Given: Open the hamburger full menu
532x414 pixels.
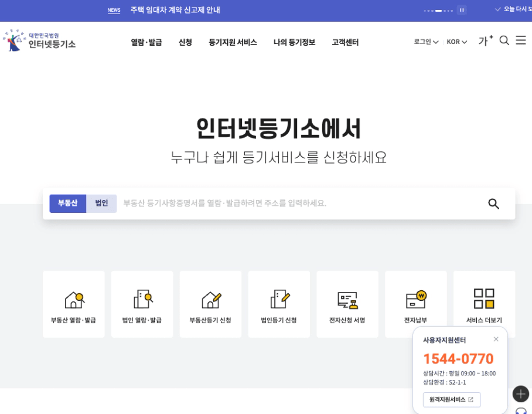Looking at the screenshot, I should click(520, 40).
